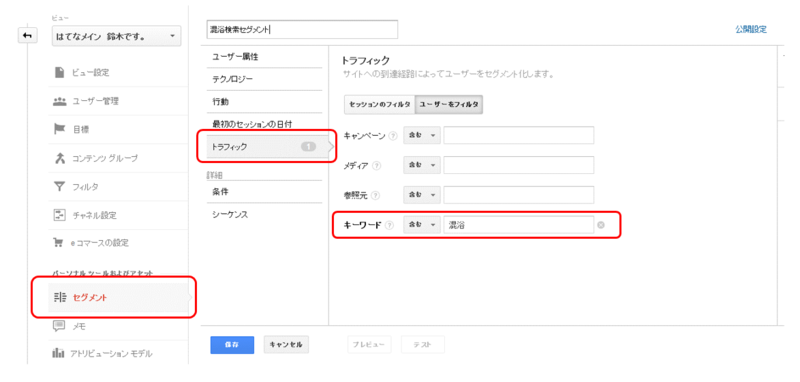This screenshot has width=800, height=382.
Task: Click the アトリビューション モデル bar chart icon
Action: 59,353
